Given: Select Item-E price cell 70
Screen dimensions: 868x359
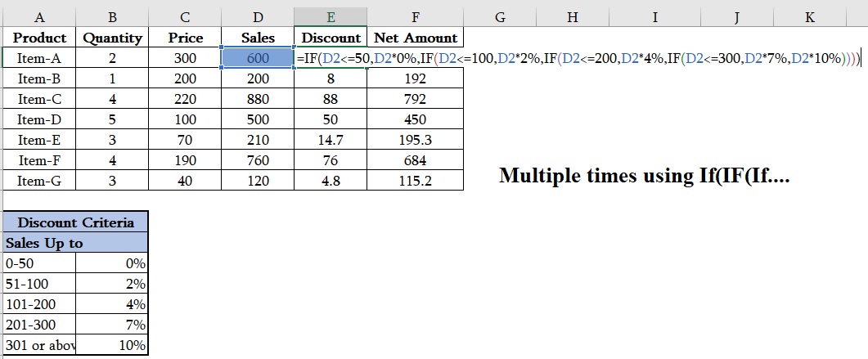Looking at the screenshot, I should 185,140.
